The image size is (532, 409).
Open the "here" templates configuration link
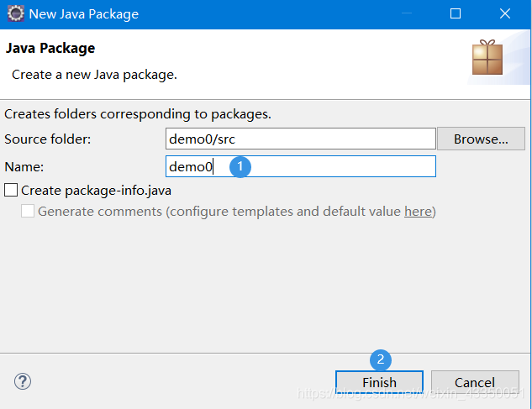(x=418, y=212)
